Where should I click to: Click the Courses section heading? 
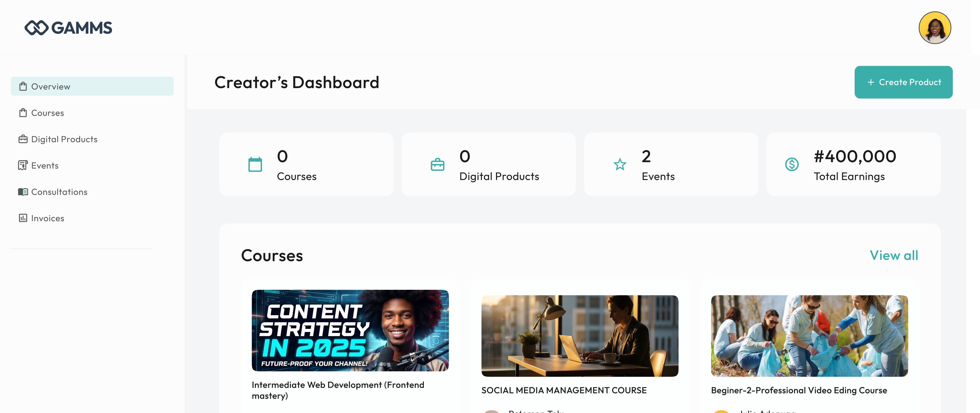click(272, 255)
